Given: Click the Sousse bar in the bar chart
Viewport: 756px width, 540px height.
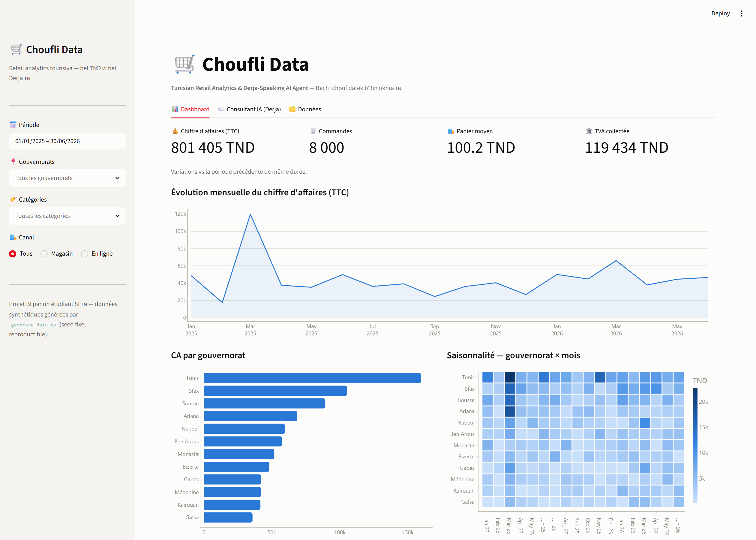Looking at the screenshot, I should click(264, 403).
